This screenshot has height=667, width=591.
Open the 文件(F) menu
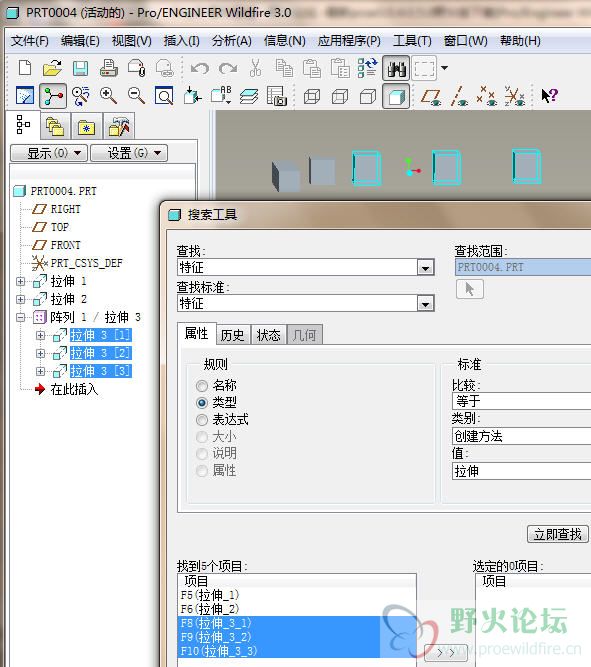30,41
